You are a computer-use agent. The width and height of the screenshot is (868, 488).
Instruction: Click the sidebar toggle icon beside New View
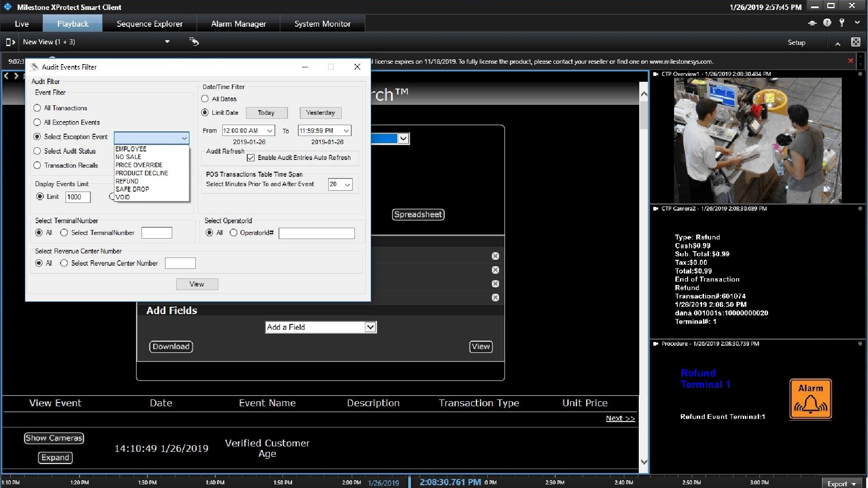[x=10, y=42]
